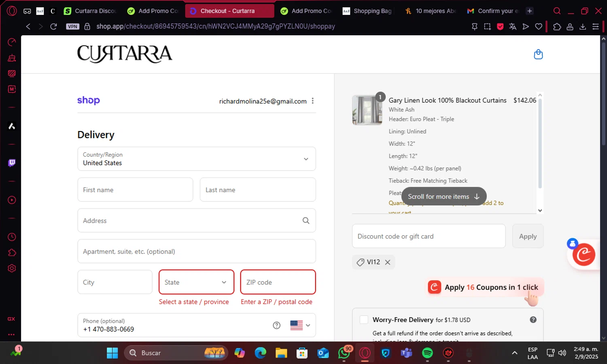Click the phone help question icon
The height and width of the screenshot is (364, 607).
pos(277,325)
